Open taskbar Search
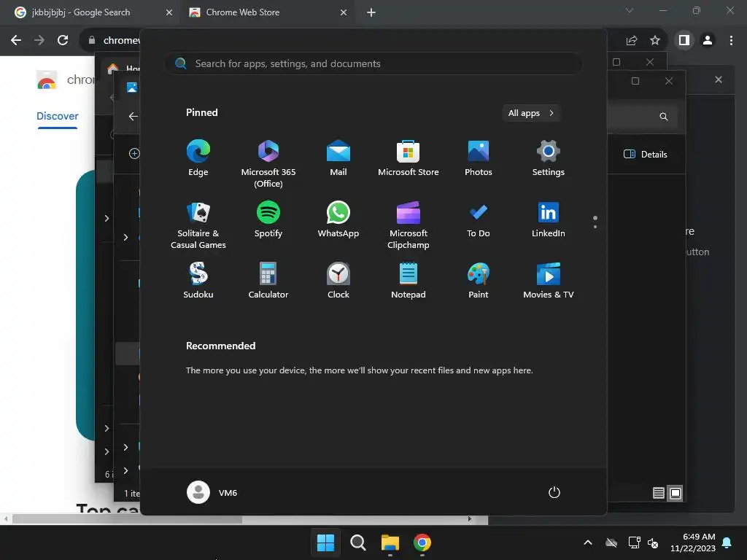747x560 pixels. [x=357, y=542]
